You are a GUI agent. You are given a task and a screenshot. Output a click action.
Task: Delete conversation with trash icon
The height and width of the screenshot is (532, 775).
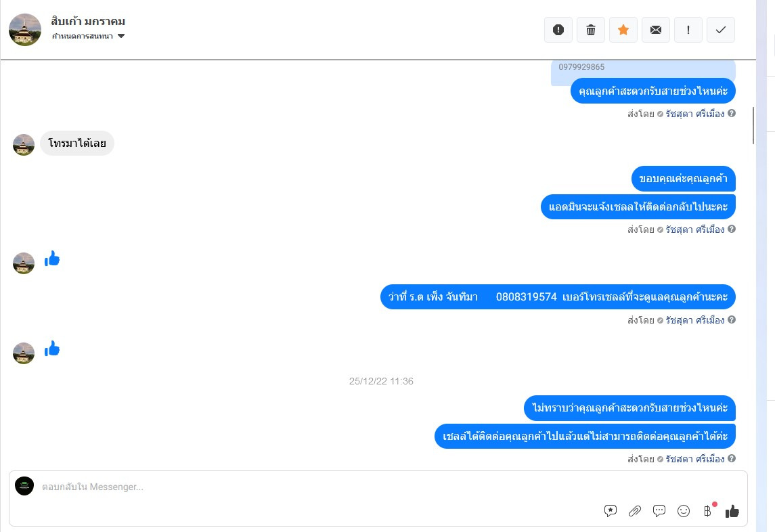point(591,30)
